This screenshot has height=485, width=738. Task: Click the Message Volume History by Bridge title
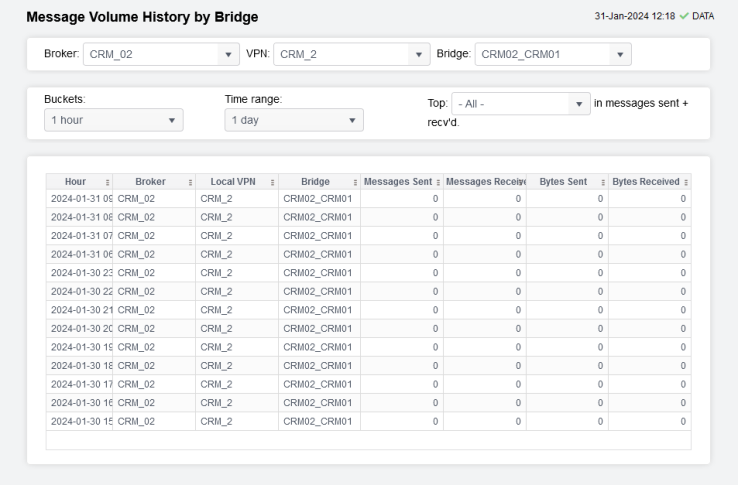click(x=142, y=17)
